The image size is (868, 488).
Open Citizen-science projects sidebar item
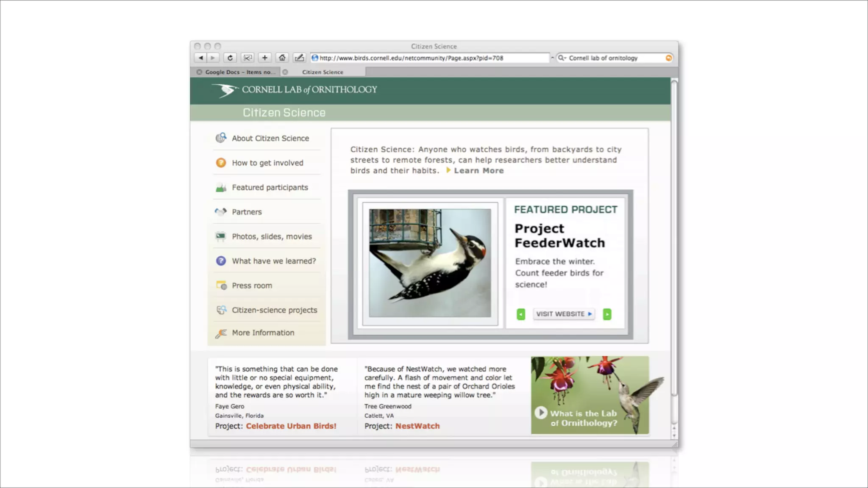pos(274,310)
